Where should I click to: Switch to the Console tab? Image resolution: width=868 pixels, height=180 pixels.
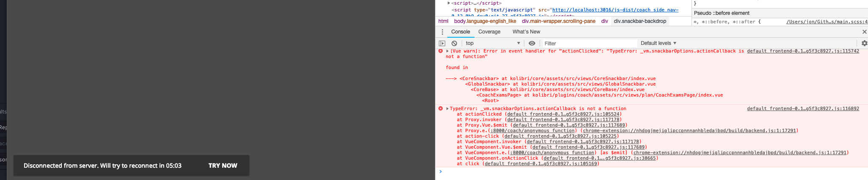click(460, 32)
